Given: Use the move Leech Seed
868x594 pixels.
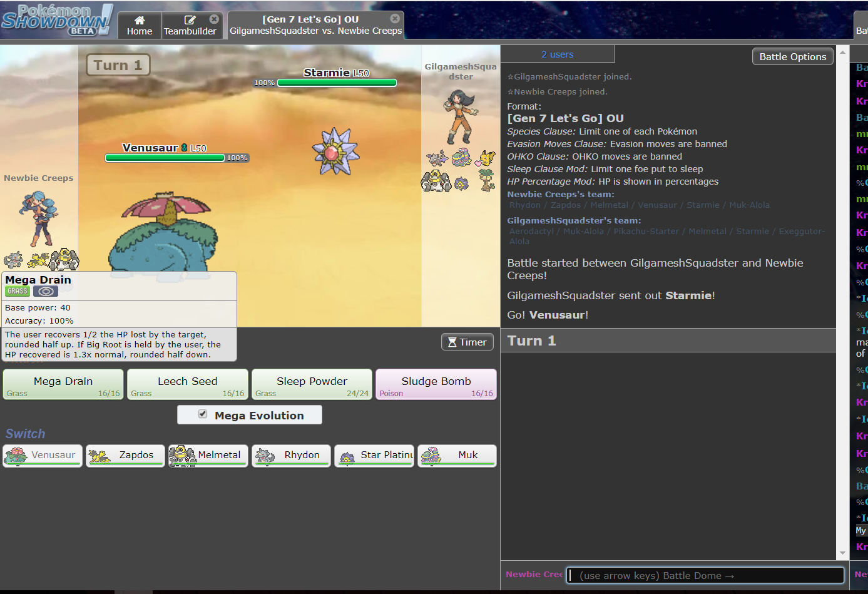Looking at the screenshot, I should pyautogui.click(x=188, y=384).
